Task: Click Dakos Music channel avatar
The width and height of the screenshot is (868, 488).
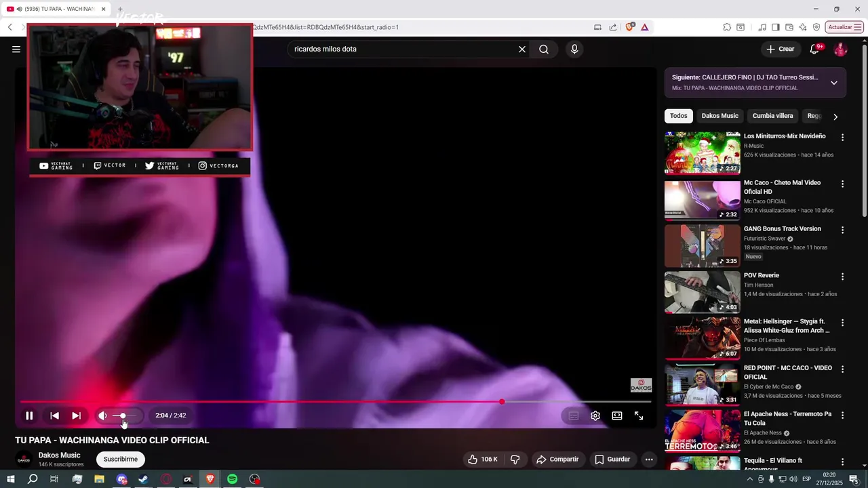Action: pyautogui.click(x=24, y=460)
